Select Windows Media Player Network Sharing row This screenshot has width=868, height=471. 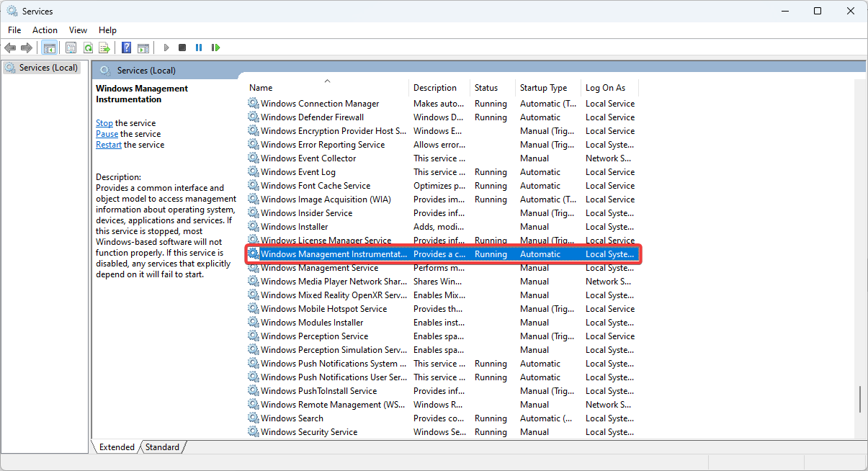(x=442, y=282)
